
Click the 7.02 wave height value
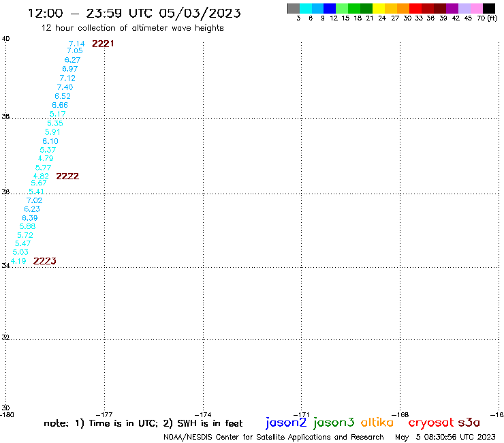[x=34, y=200]
